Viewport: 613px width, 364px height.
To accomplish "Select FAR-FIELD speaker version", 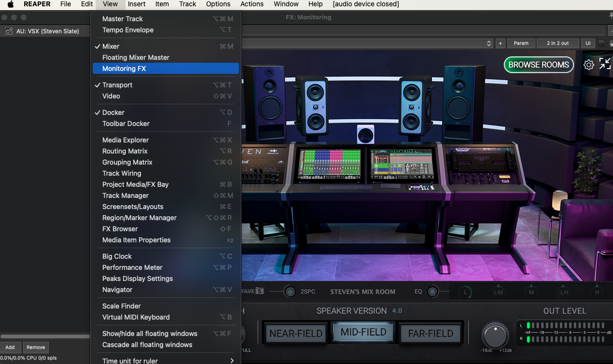I will click(431, 333).
